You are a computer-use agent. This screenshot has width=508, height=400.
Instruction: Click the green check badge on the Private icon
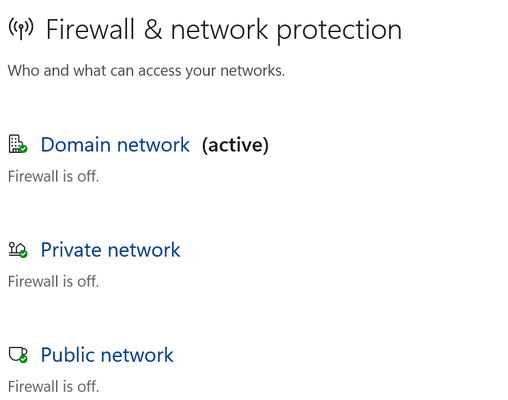click(x=23, y=254)
